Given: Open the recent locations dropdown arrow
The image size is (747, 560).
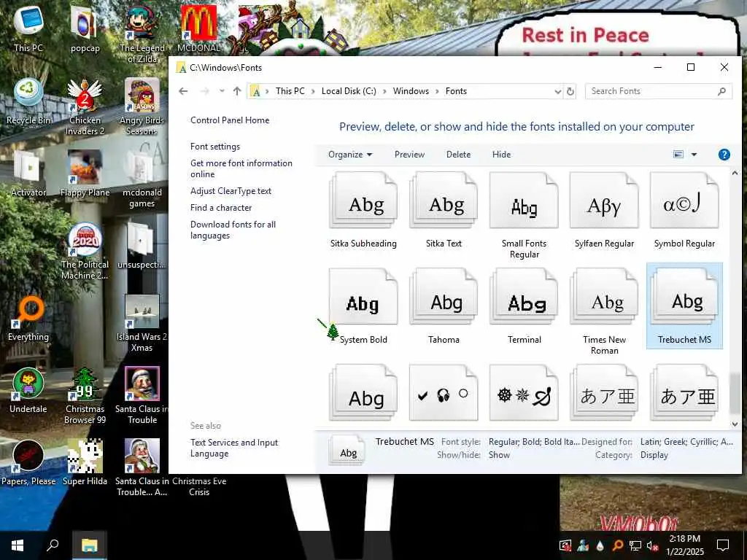Looking at the screenshot, I should pyautogui.click(x=222, y=91).
